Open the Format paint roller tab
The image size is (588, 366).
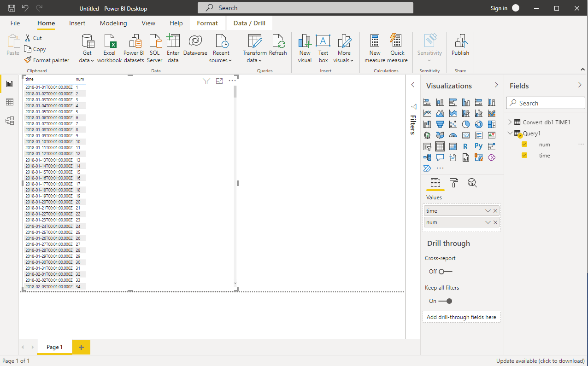[454, 183]
